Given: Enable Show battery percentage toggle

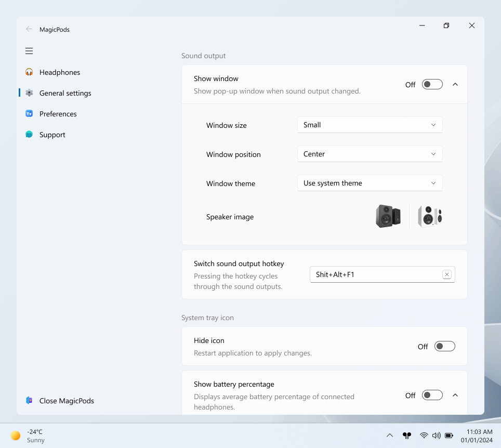Looking at the screenshot, I should tap(432, 395).
